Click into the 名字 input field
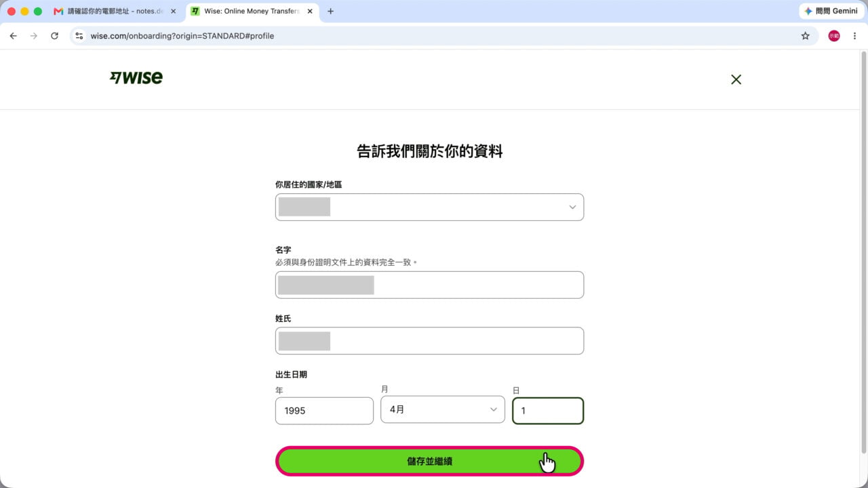The image size is (868, 488). click(429, 285)
